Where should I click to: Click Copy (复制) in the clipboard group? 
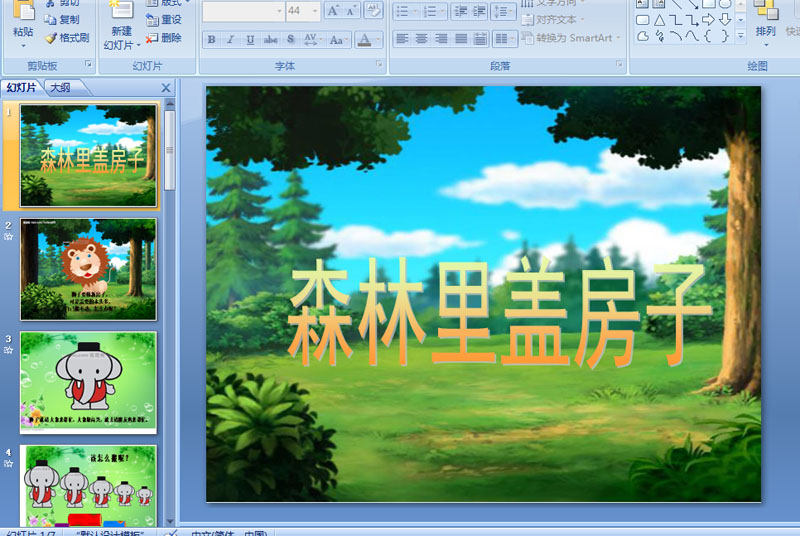click(62, 19)
